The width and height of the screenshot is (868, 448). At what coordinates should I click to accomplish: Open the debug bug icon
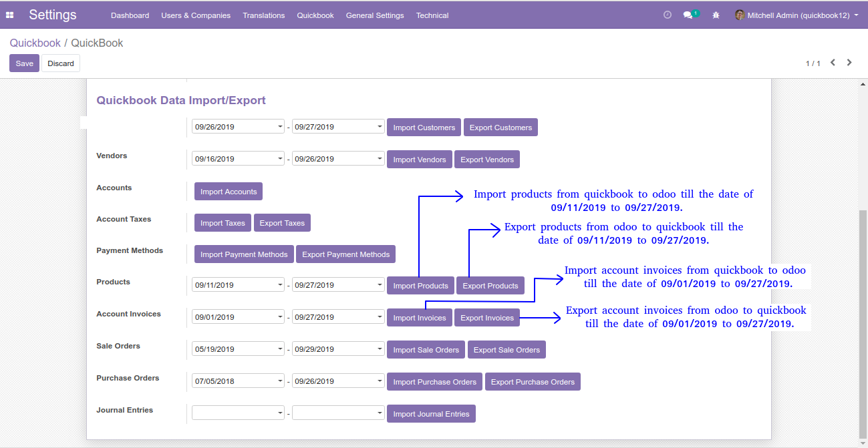tap(716, 15)
